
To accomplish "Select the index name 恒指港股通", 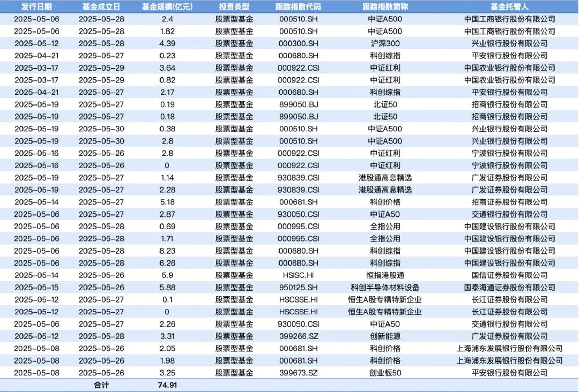I will pos(385,275).
